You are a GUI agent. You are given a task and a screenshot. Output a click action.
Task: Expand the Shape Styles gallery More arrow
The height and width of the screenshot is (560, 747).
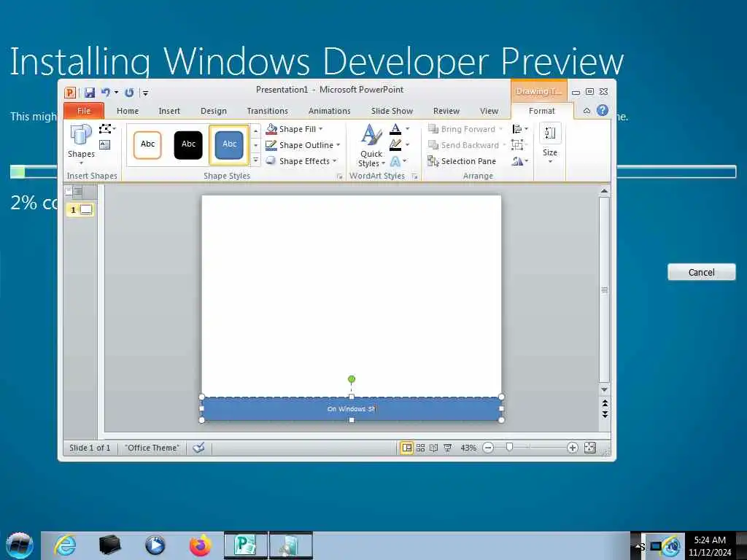point(256,160)
